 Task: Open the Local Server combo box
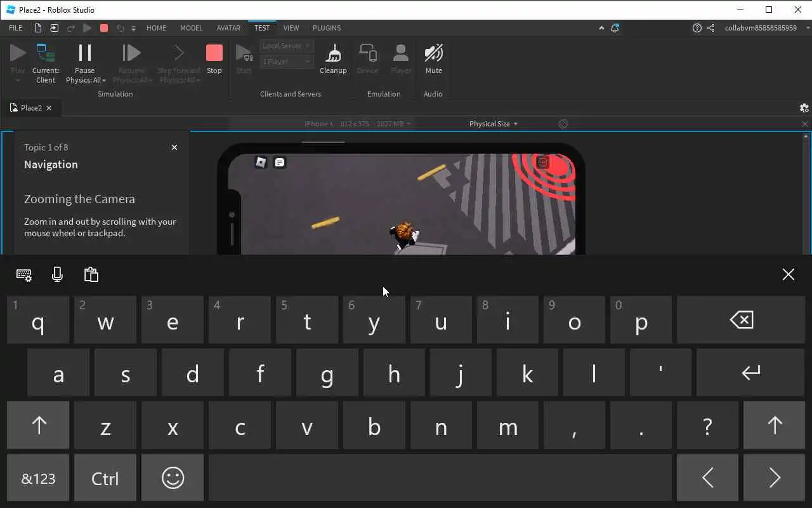coord(286,46)
